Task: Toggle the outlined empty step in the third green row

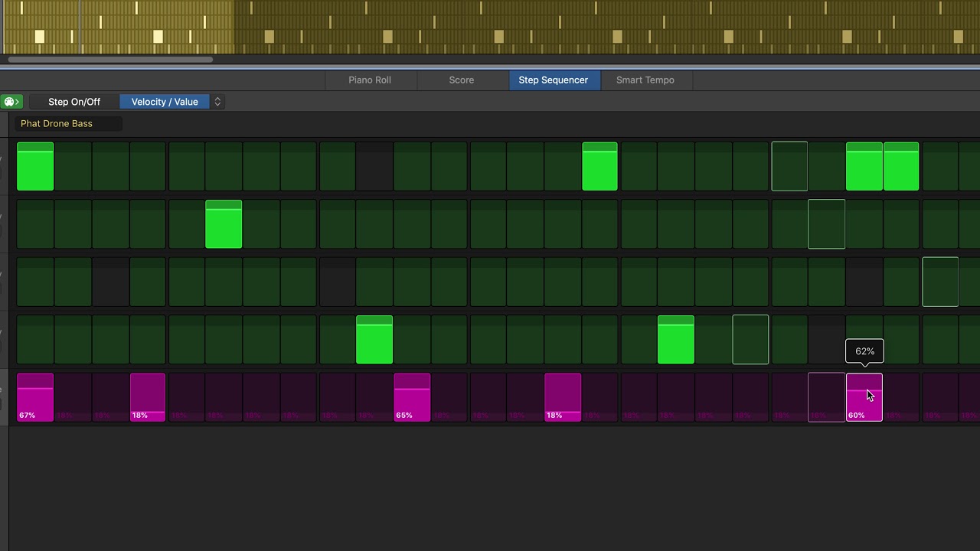Action: [x=940, y=282]
